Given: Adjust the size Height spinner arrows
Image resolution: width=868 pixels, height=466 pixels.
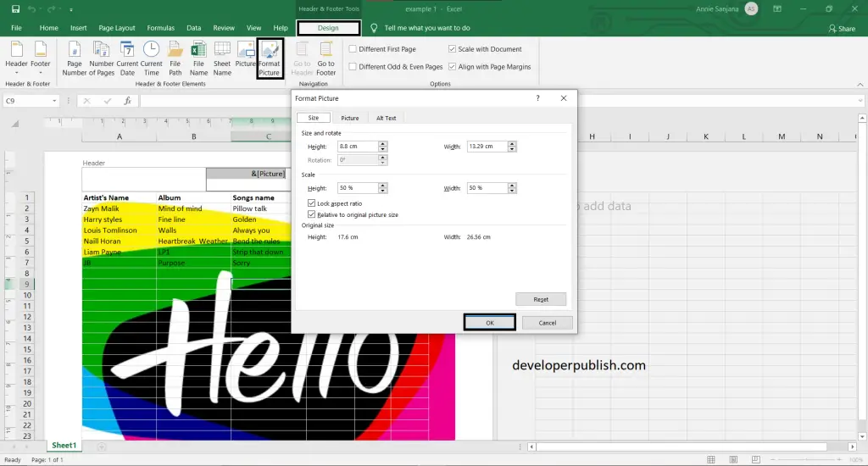Looking at the screenshot, I should 382,146.
